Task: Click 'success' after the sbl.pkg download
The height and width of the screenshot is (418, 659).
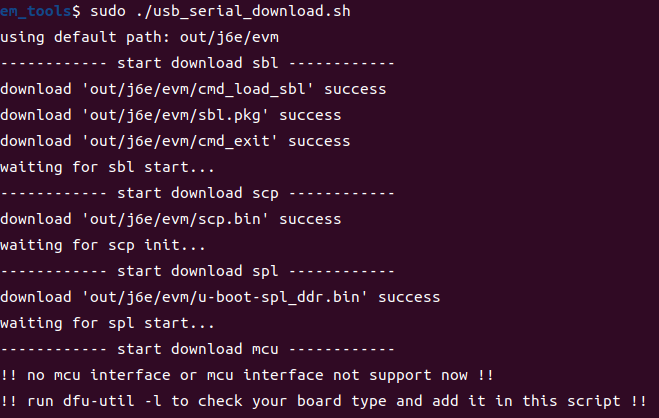Action: click(314, 115)
